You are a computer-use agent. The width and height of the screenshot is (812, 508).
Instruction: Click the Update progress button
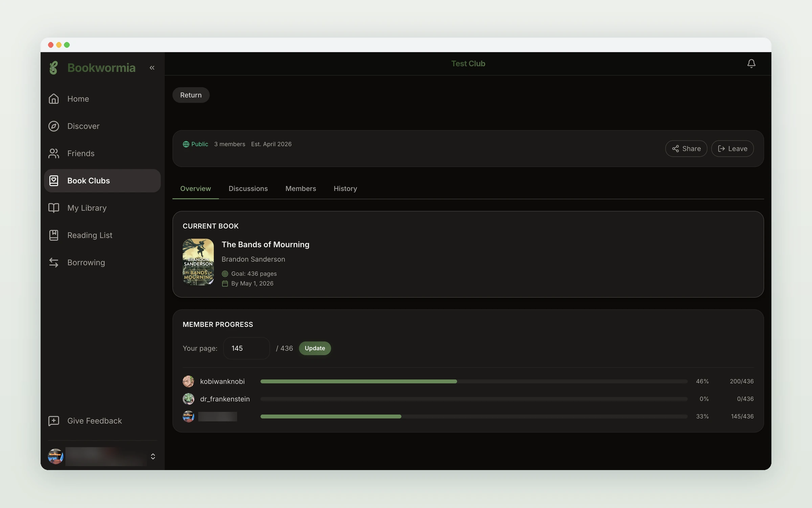(315, 348)
